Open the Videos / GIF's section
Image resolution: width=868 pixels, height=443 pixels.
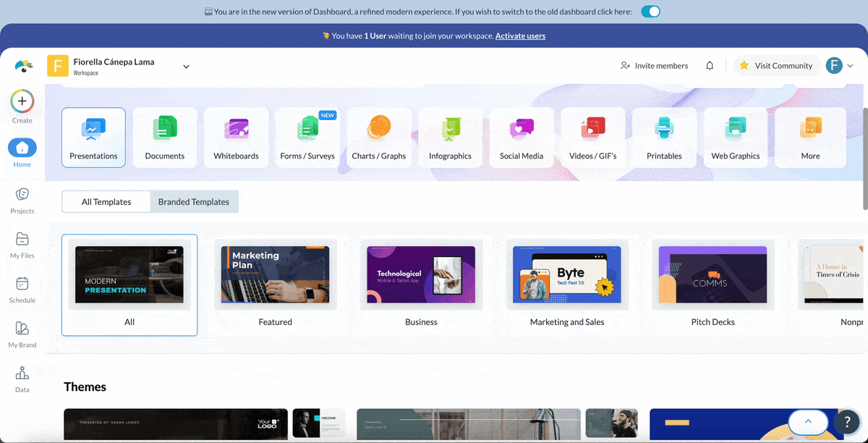click(x=593, y=137)
